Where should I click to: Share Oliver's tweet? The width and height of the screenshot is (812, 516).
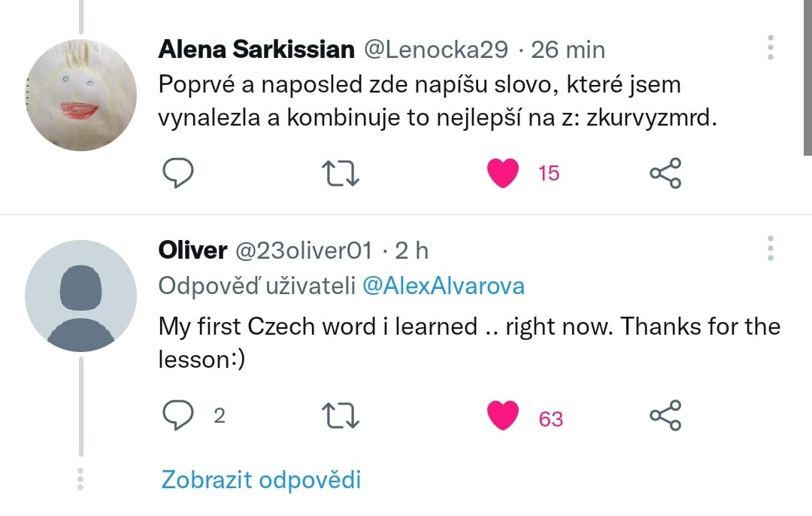665,415
